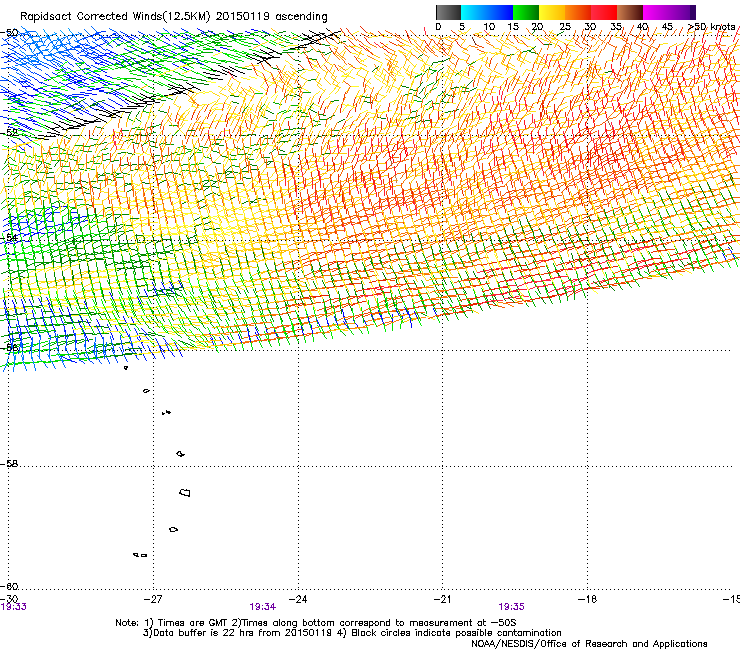740x650 pixels.
Task: Click the yellow 20-25 knots legend swatch
Action: click(552, 12)
